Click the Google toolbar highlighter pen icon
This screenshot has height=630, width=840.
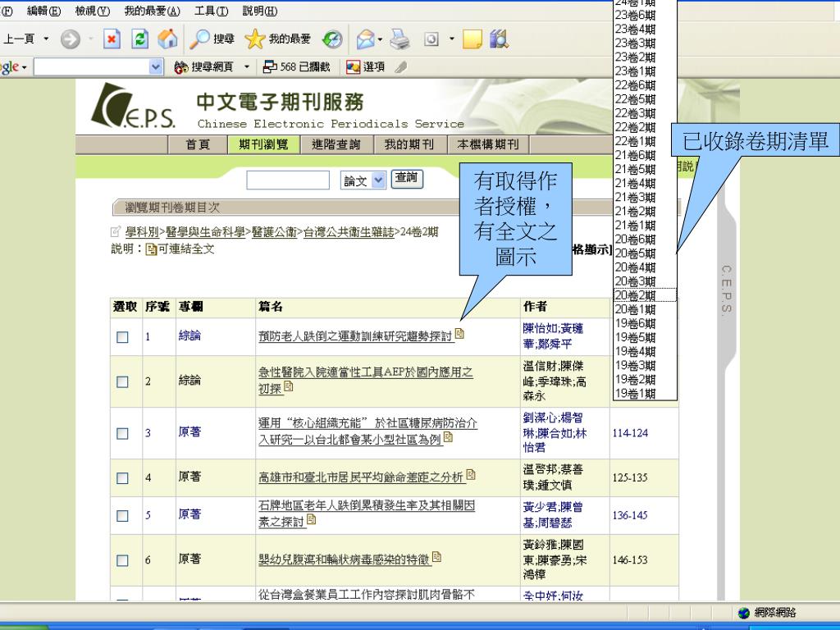(x=400, y=67)
